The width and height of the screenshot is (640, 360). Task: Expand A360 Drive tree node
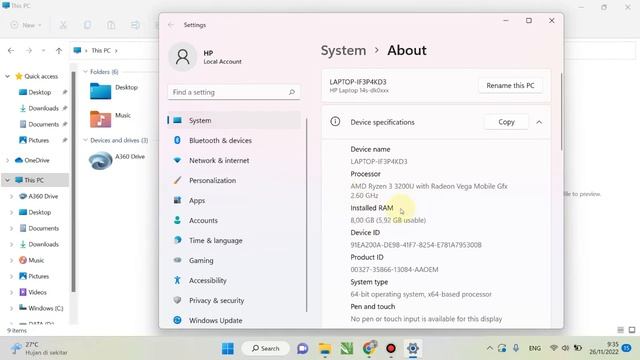[x=11, y=196]
